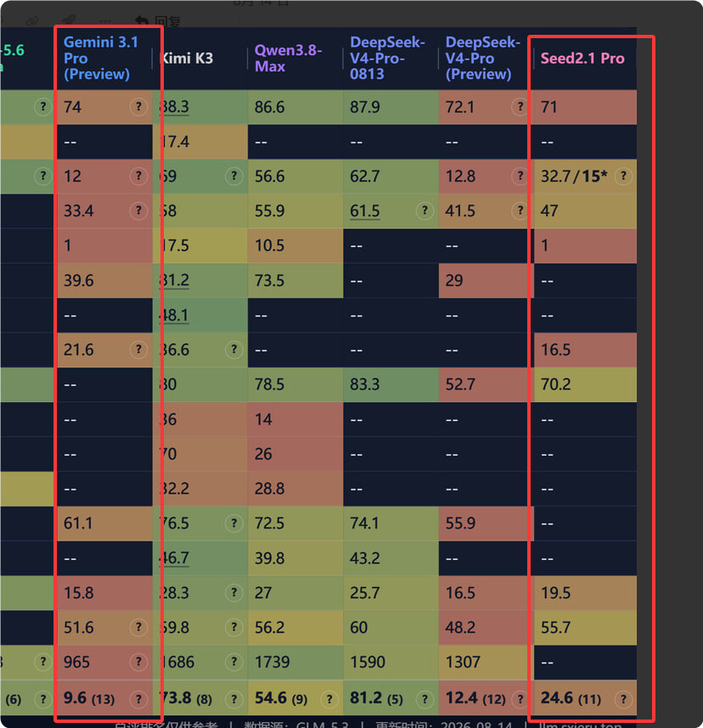Select the Gemini 3.1 Pro (Preview) column header
Screen dimensions: 703x728
101,58
